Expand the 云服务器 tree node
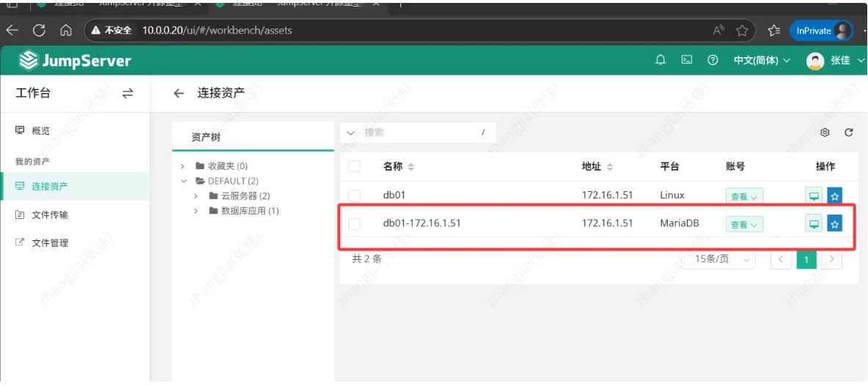The width and height of the screenshot is (868, 386). 196,196
